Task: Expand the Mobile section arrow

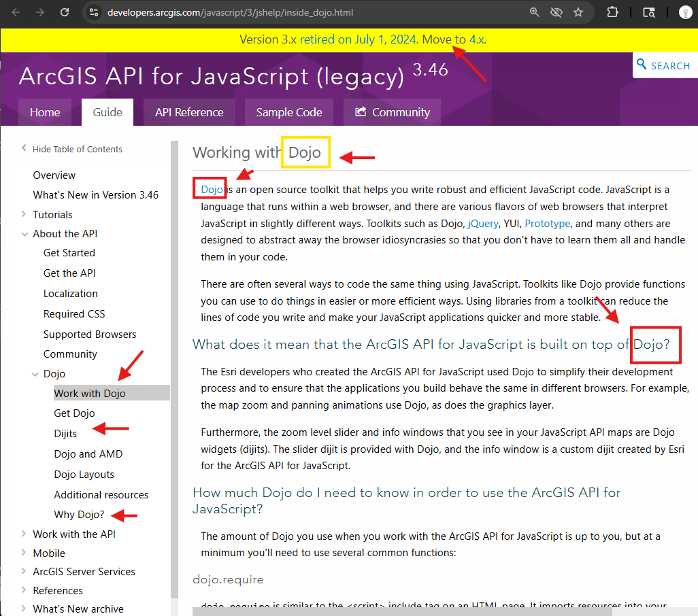Action: pyautogui.click(x=24, y=552)
